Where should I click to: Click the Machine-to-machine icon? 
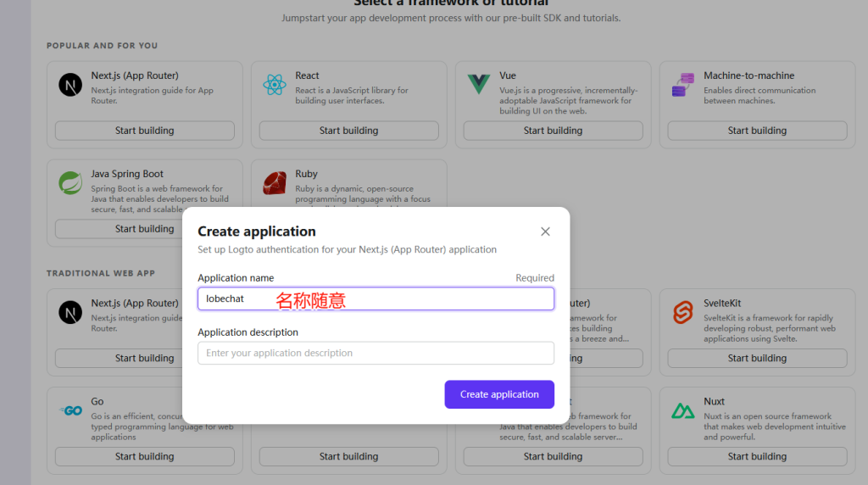pos(683,85)
